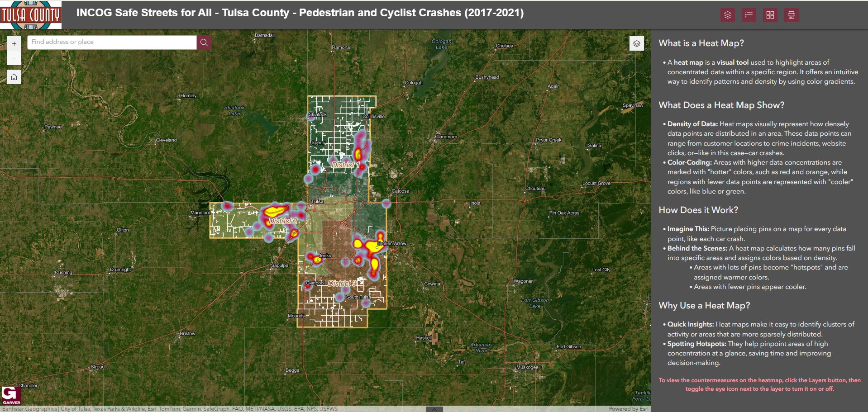Click the District 2 map label
Screen dimensions: 868x412
[283, 221]
